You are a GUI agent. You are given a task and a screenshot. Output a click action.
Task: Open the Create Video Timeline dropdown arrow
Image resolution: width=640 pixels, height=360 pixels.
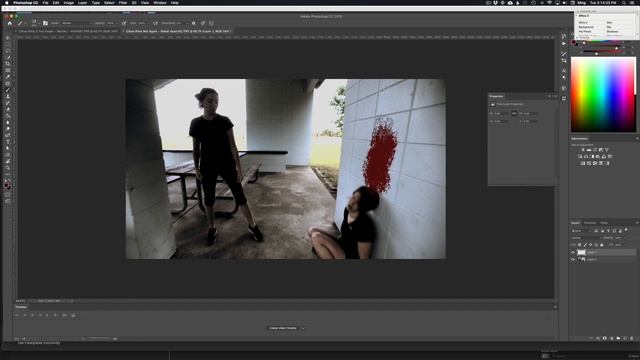[302, 328]
